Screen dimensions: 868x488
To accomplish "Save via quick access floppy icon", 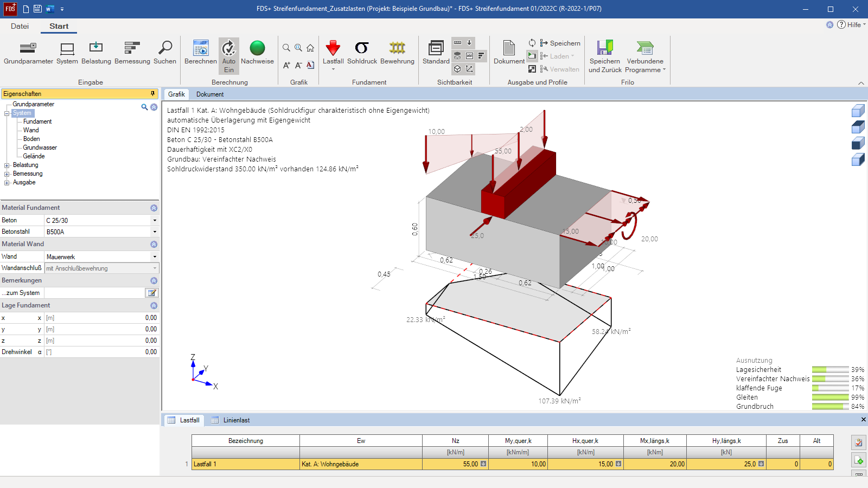I will click(x=37, y=9).
